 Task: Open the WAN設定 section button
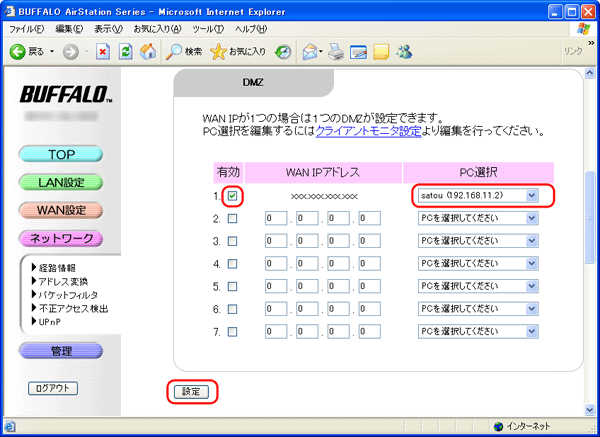[x=61, y=210]
